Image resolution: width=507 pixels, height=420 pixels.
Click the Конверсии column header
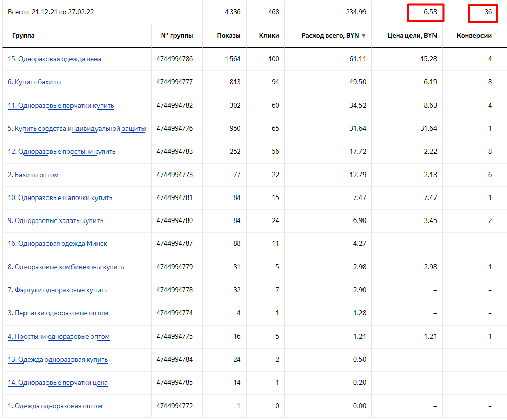click(x=474, y=36)
